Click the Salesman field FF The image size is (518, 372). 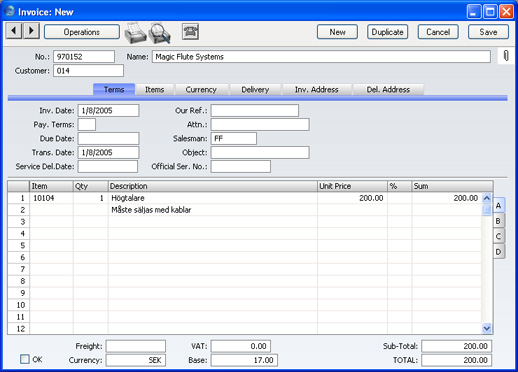234,138
